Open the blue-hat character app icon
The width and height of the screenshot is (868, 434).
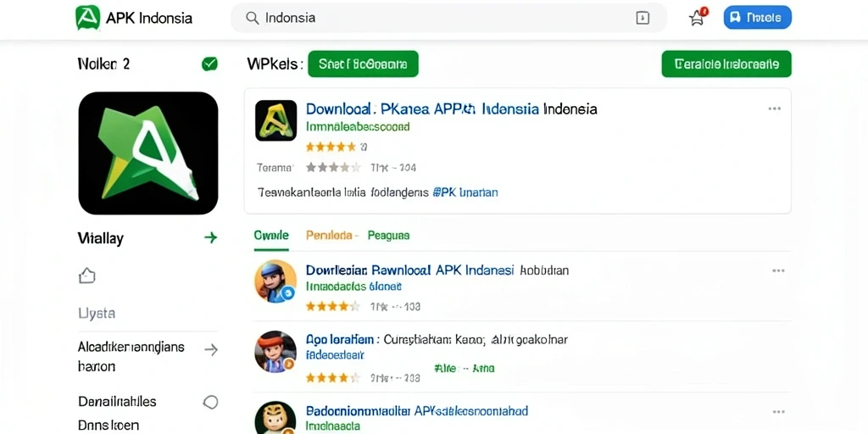[x=275, y=281]
